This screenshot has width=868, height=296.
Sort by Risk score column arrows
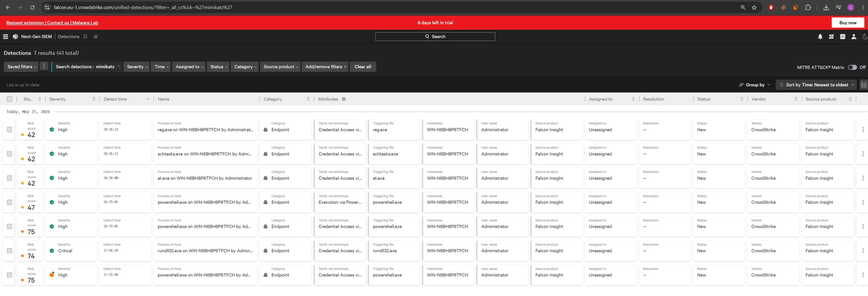point(40,99)
